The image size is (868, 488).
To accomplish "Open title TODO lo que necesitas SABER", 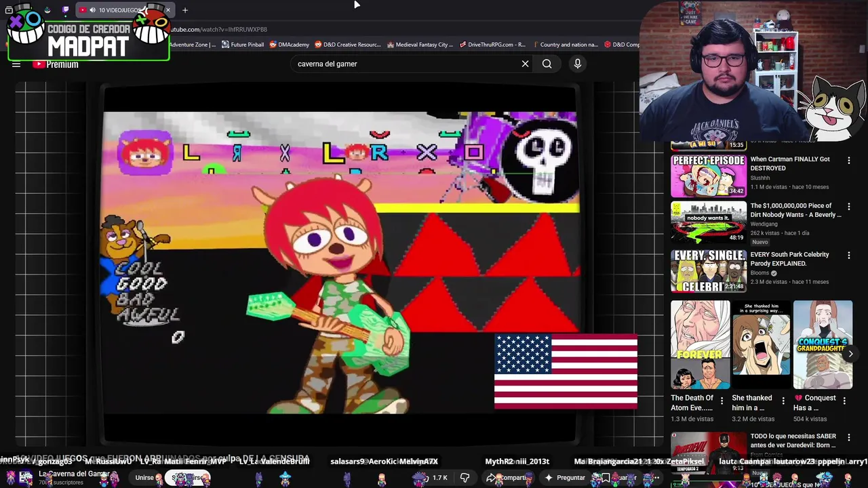I will 793,440.
